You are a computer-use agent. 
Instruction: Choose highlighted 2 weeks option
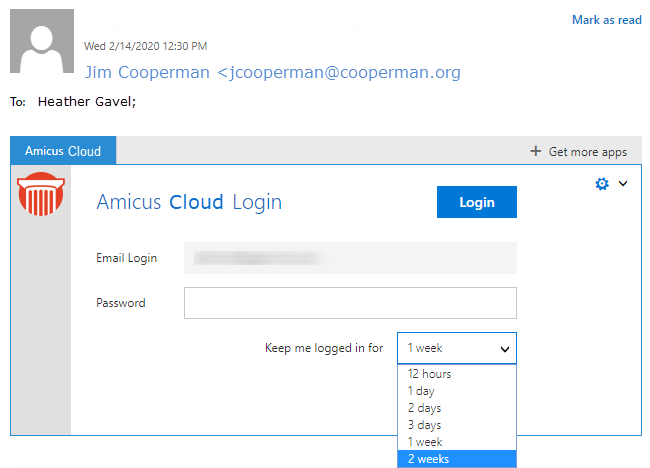coord(457,459)
